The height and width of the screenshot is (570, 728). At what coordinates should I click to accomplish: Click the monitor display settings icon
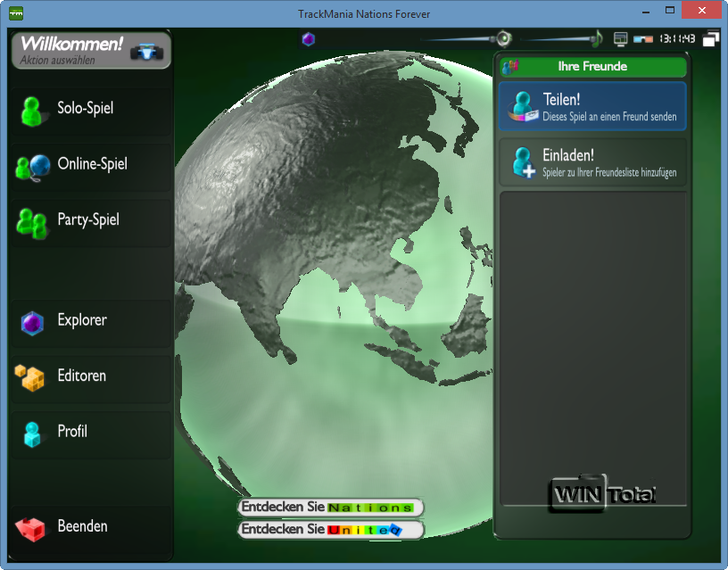(621, 39)
